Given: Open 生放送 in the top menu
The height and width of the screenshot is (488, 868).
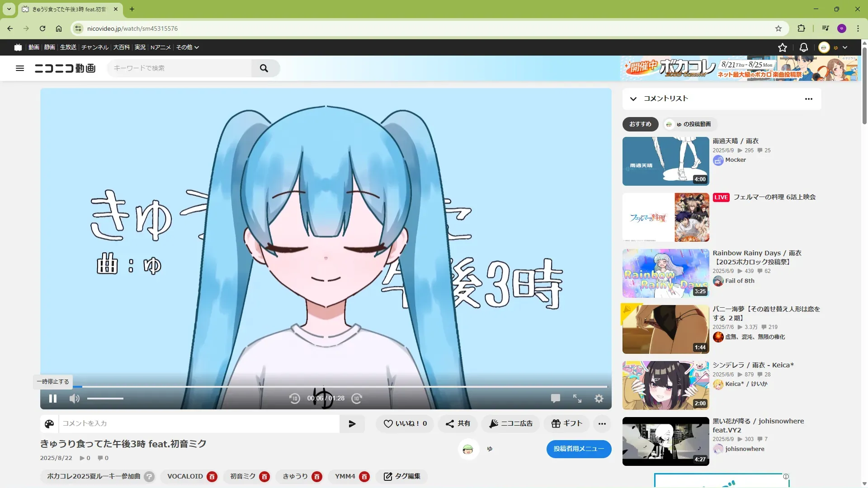Looking at the screenshot, I should tap(68, 47).
